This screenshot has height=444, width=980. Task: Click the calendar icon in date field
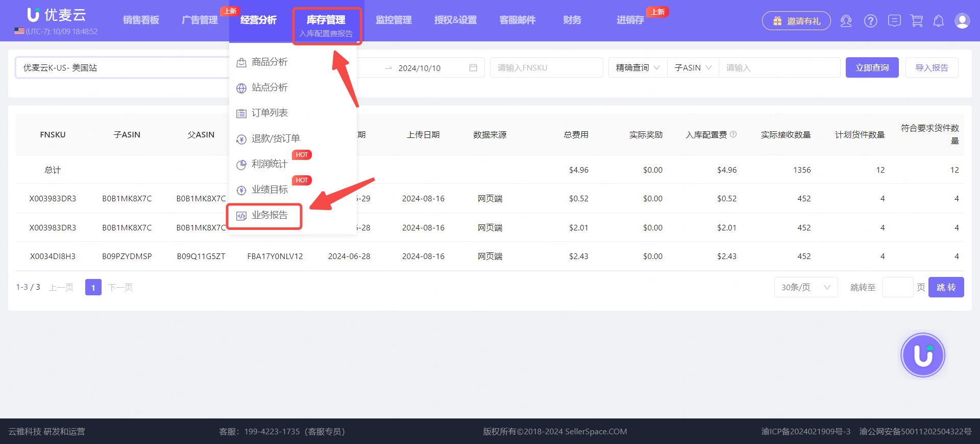(x=473, y=68)
